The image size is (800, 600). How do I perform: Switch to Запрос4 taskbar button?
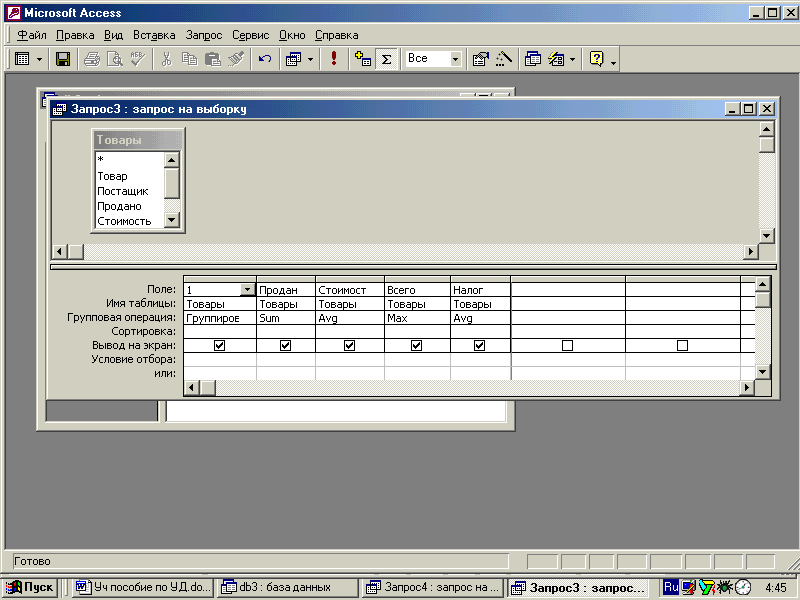[433, 587]
